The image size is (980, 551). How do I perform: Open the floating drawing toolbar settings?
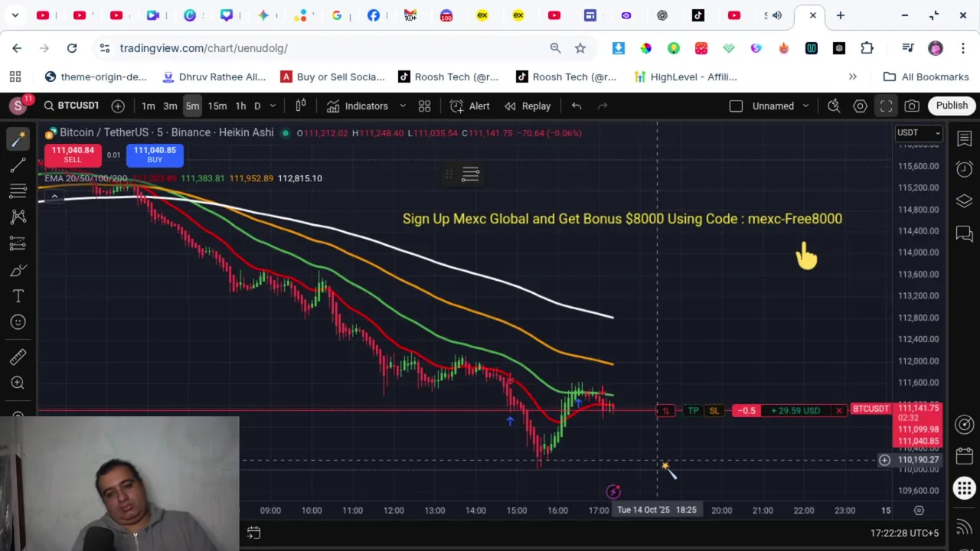click(471, 174)
